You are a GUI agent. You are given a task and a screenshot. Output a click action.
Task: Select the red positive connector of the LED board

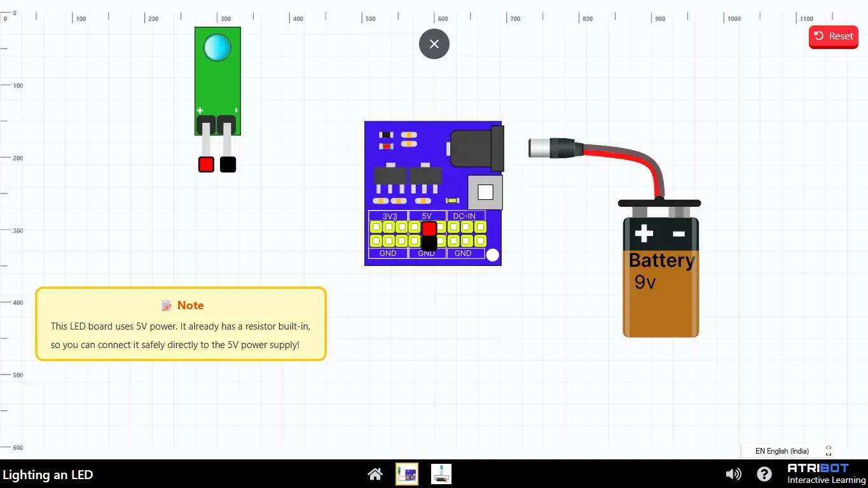206,164
